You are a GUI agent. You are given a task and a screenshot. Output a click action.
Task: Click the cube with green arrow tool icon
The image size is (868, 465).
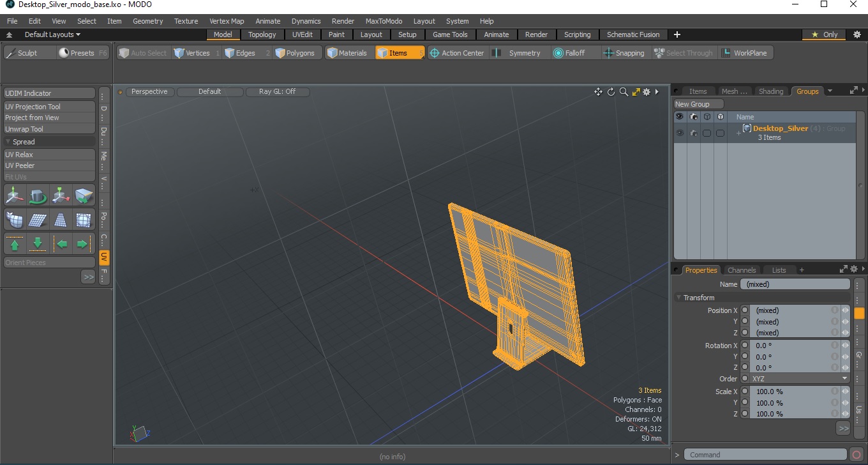click(x=84, y=195)
